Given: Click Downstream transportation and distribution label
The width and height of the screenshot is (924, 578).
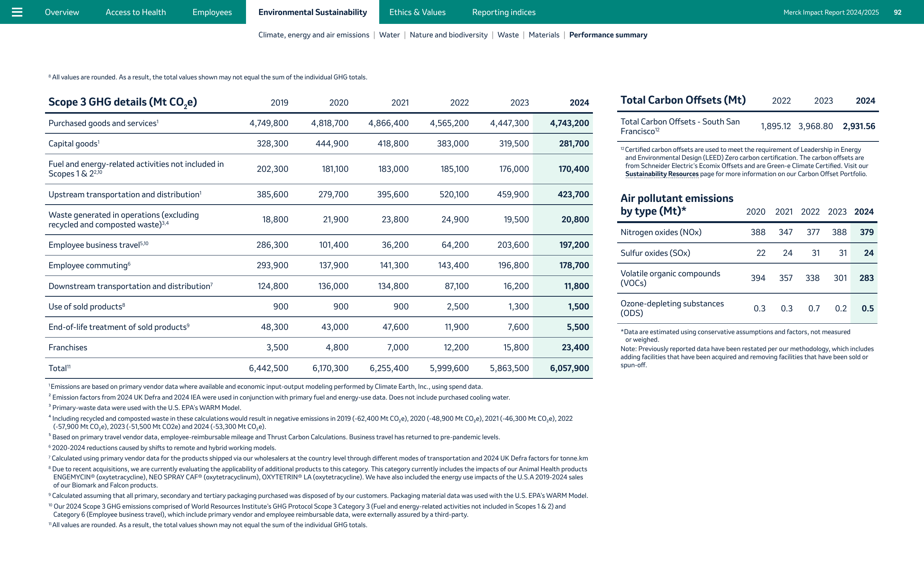Looking at the screenshot, I should coord(131,286).
